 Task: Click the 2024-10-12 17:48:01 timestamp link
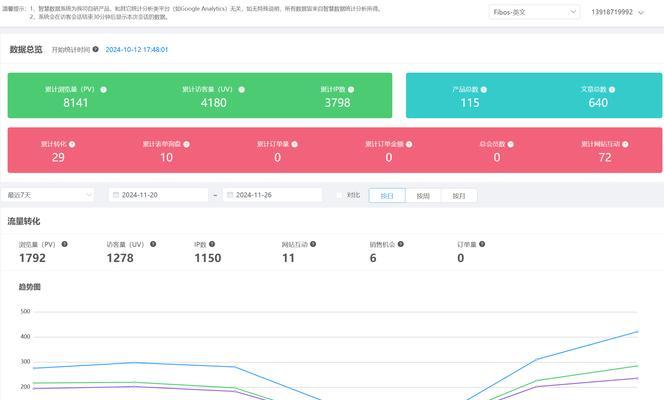[x=137, y=49]
